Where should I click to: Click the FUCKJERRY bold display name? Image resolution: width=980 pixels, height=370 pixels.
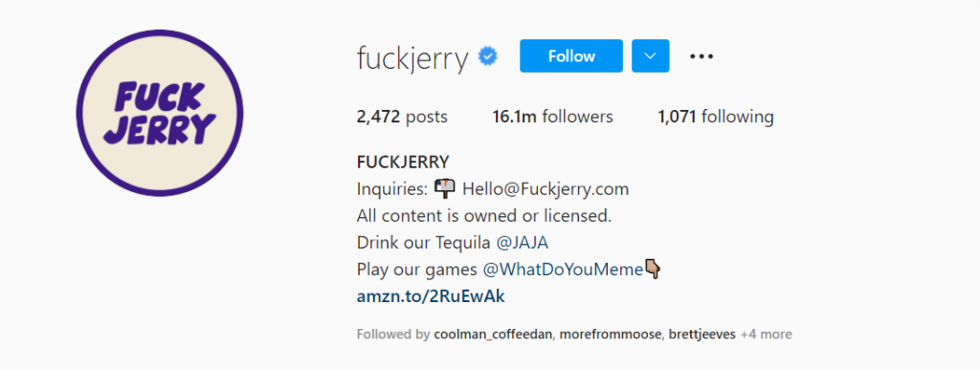coord(403,163)
